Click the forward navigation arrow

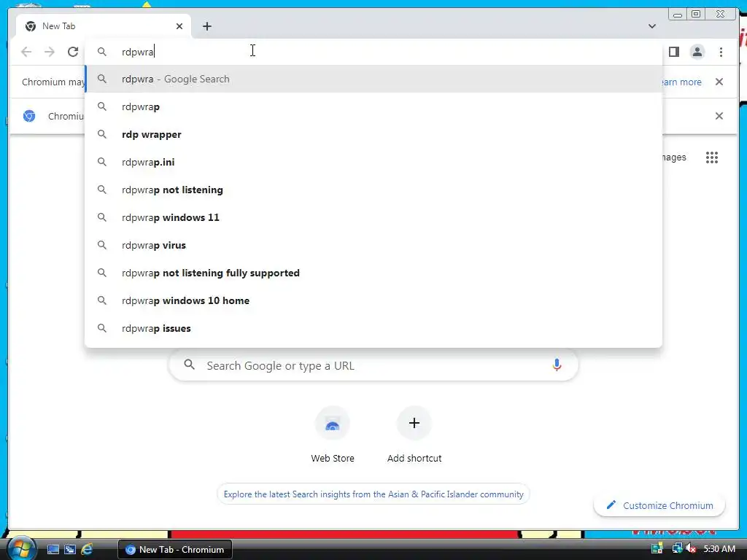50,52
